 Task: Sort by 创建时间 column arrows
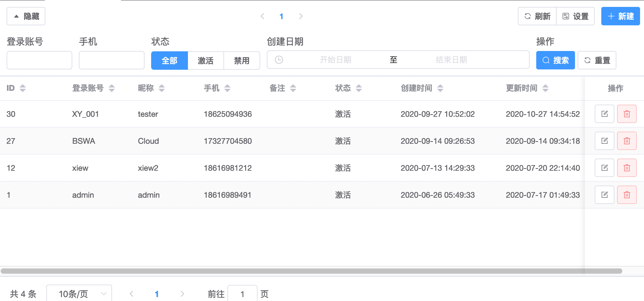pos(440,88)
